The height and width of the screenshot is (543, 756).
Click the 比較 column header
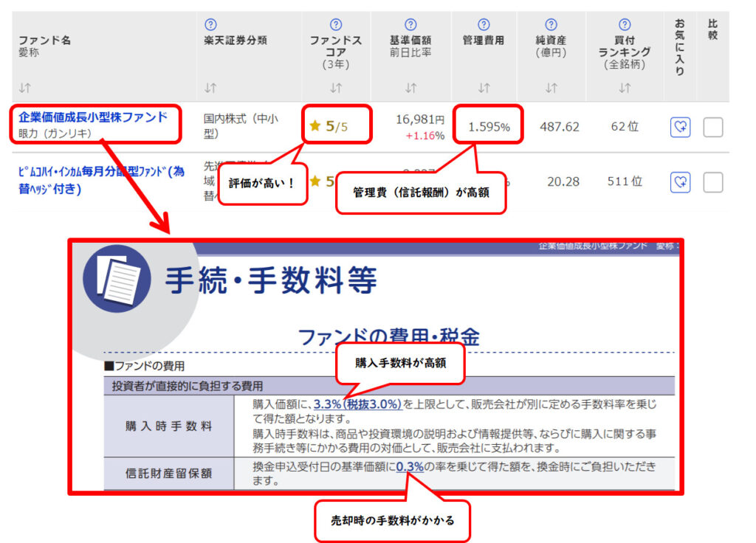[x=712, y=30]
